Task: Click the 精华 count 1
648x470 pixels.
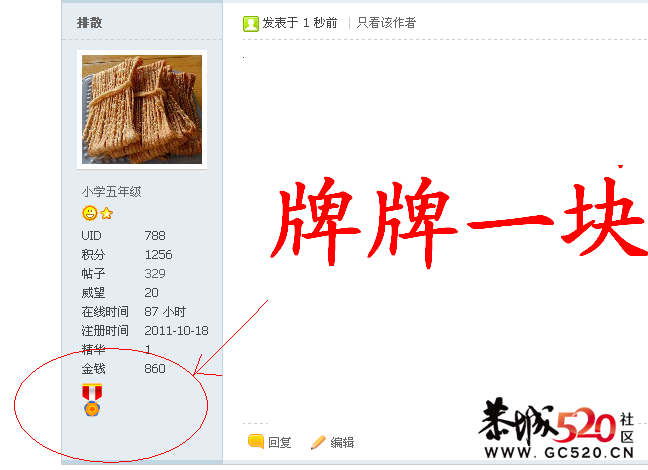Action: [148, 350]
